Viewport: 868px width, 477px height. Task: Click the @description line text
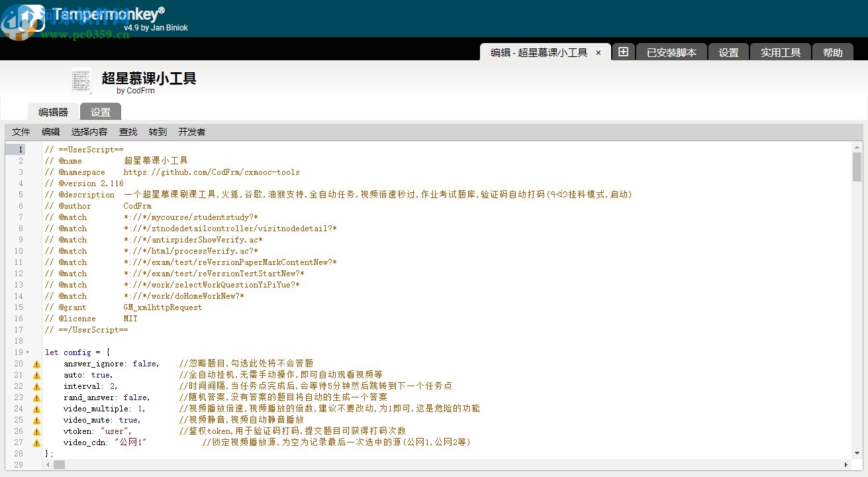click(338, 195)
